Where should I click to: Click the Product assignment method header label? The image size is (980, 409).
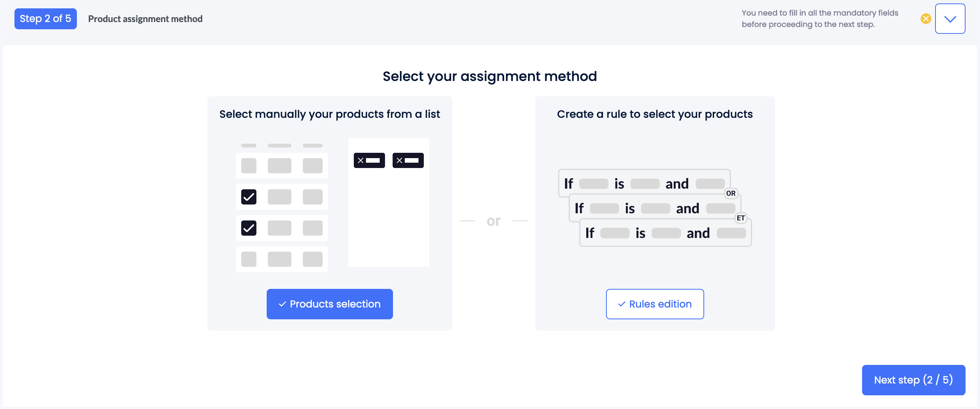[x=145, y=19]
